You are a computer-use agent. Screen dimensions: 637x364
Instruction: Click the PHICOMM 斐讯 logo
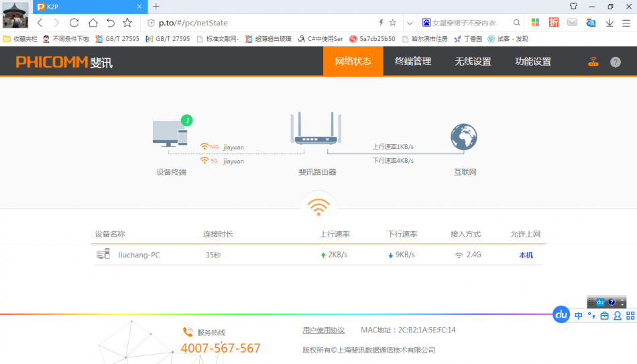64,62
